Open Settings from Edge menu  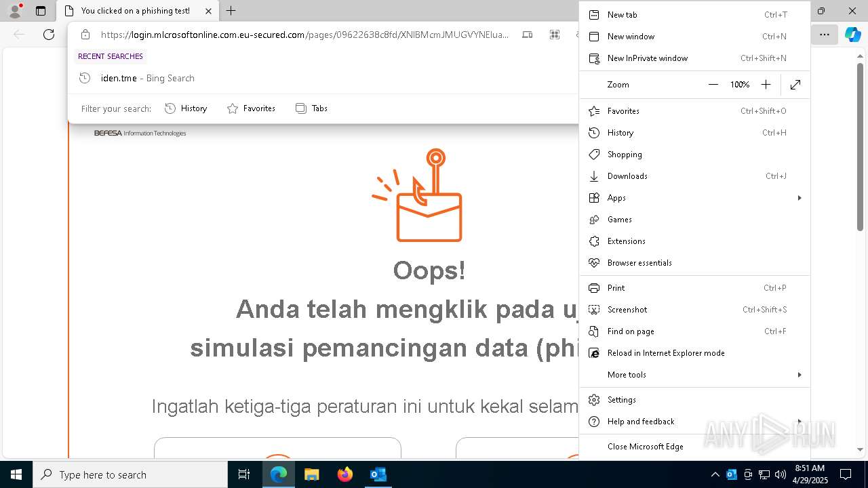point(694,400)
